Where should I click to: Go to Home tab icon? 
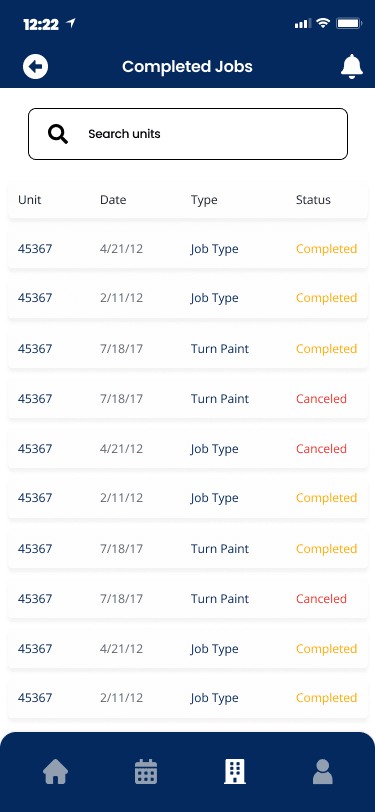(x=55, y=772)
